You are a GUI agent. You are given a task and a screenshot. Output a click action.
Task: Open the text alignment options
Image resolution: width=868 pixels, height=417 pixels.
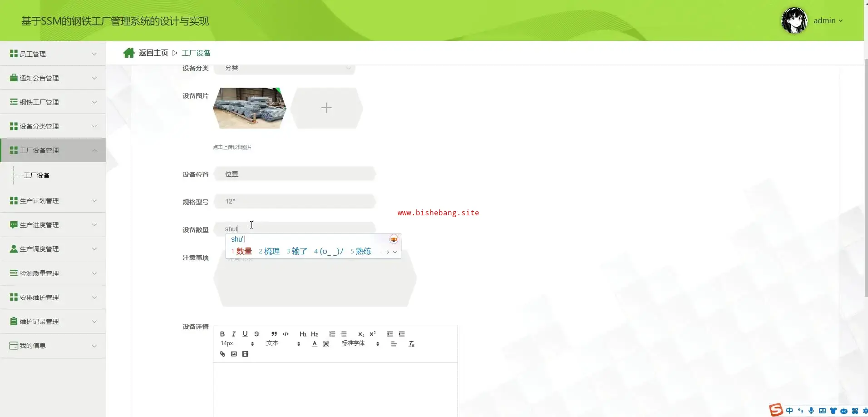tap(394, 344)
